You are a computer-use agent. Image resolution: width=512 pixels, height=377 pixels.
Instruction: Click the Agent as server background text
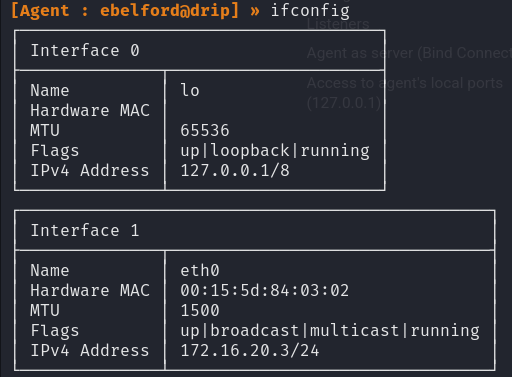[x=409, y=53]
